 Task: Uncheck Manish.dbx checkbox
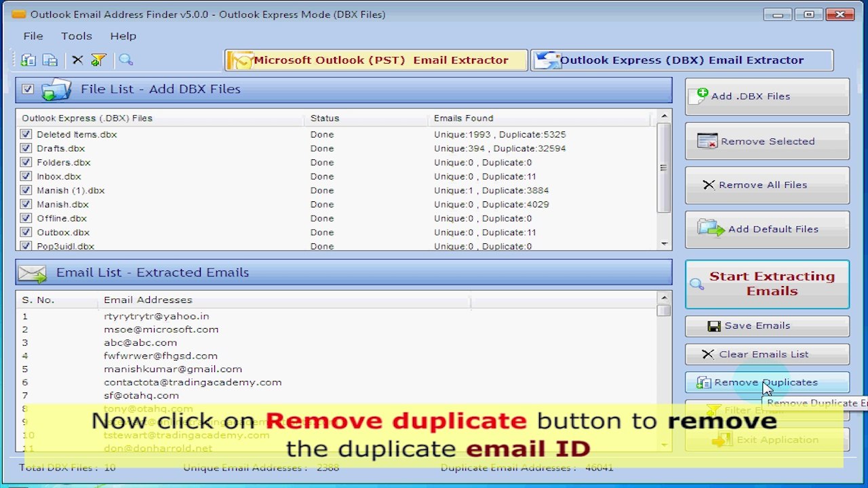(26, 205)
